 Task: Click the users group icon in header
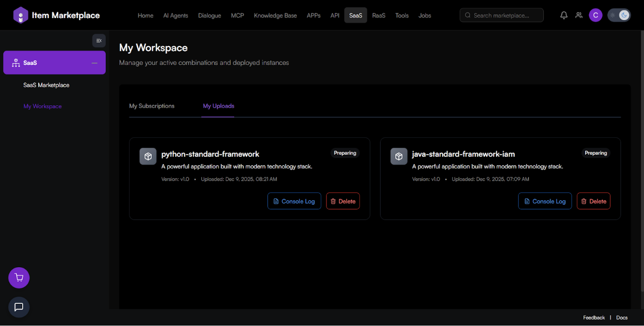[x=579, y=15]
